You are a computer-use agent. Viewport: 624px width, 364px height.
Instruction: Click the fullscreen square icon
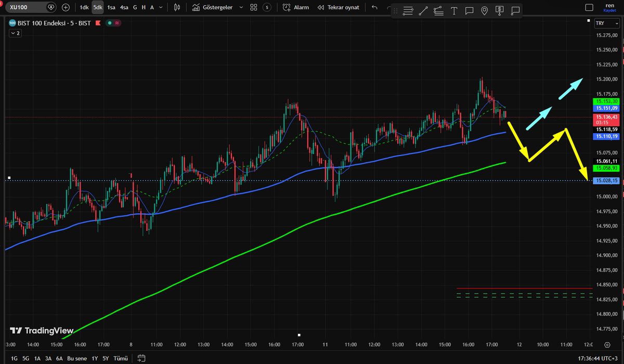589,7
